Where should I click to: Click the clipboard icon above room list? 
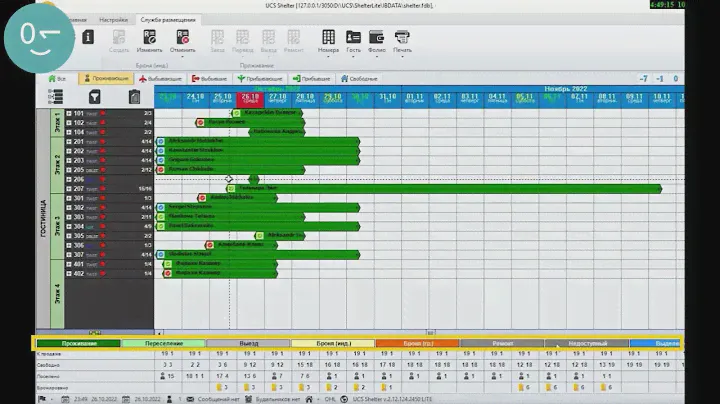[x=135, y=97]
